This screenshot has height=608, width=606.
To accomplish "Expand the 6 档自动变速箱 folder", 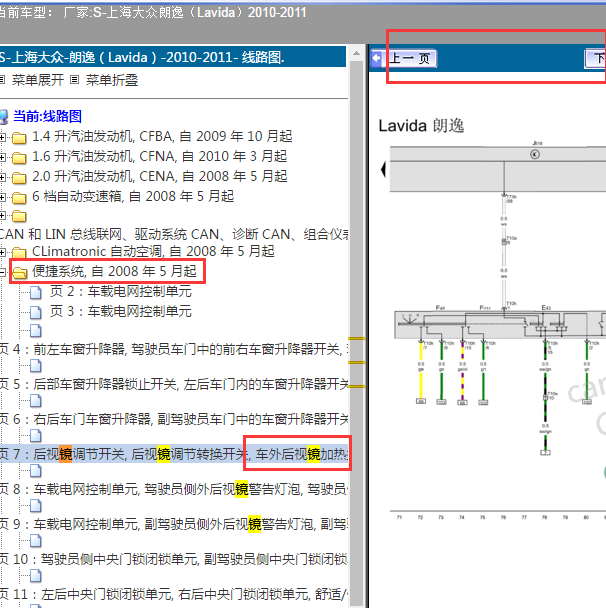I will [x=2, y=197].
